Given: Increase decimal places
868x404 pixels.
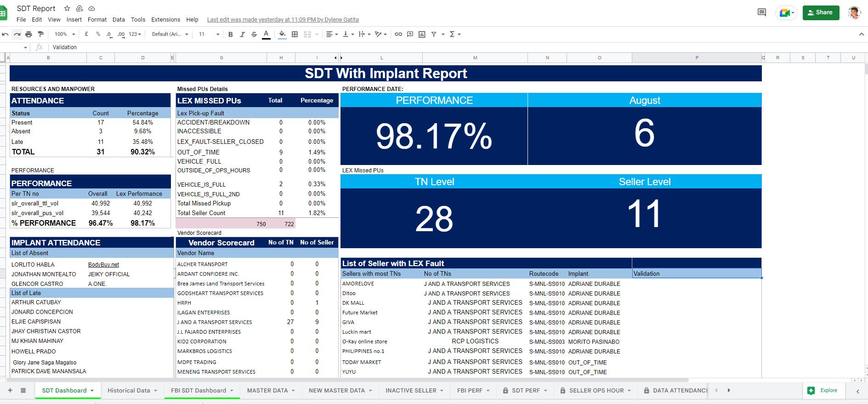Looking at the screenshot, I should (121, 34).
